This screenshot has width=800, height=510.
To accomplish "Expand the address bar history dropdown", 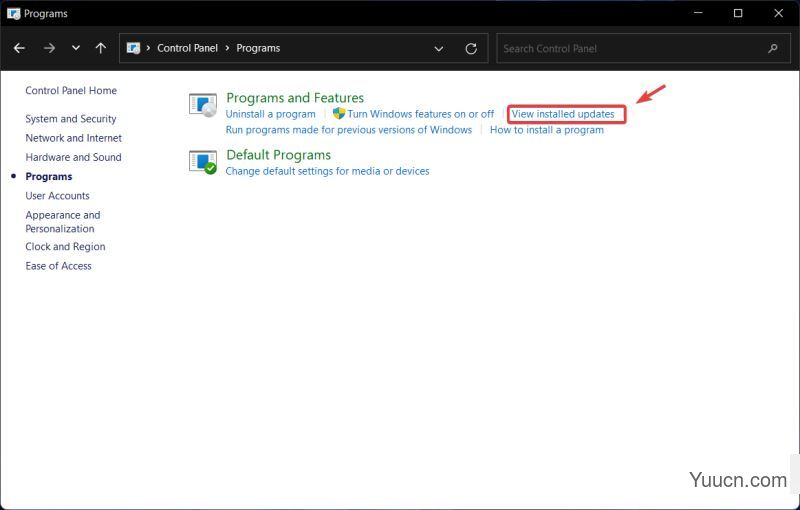I will point(438,48).
